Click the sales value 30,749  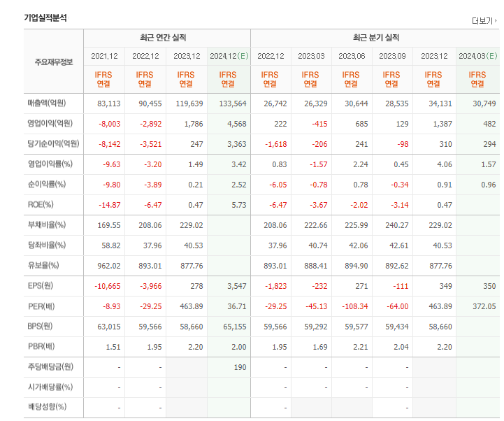pyautogui.click(x=484, y=104)
